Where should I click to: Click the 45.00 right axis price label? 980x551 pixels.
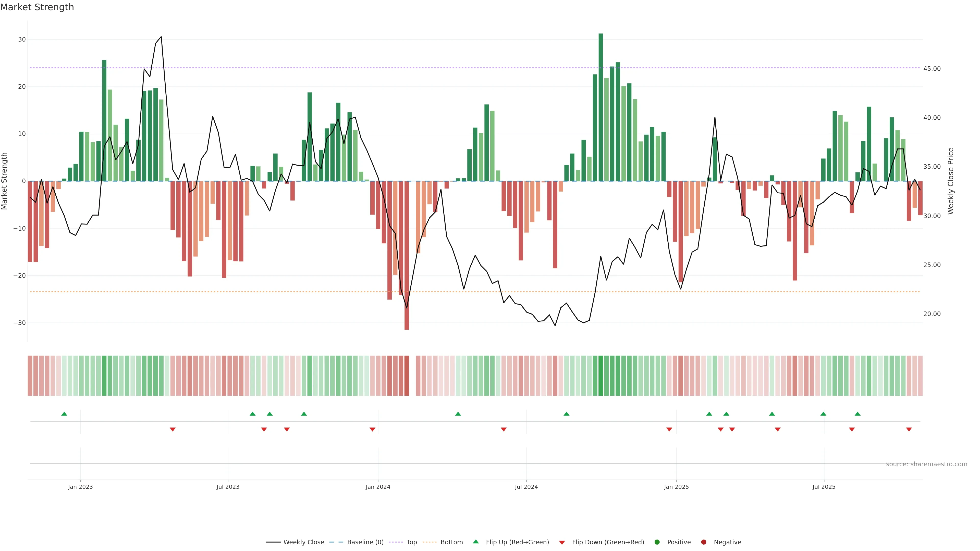[x=932, y=69]
